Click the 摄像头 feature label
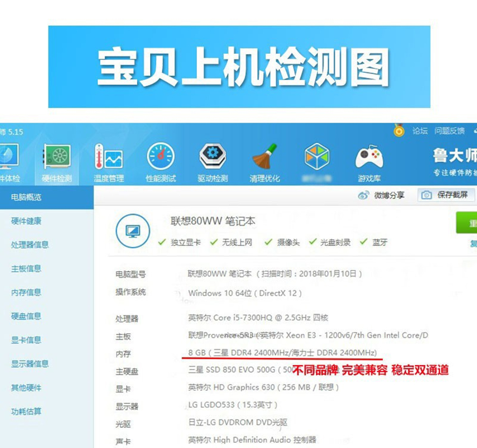Image resolution: width=477 pixels, height=448 pixels. (x=288, y=242)
